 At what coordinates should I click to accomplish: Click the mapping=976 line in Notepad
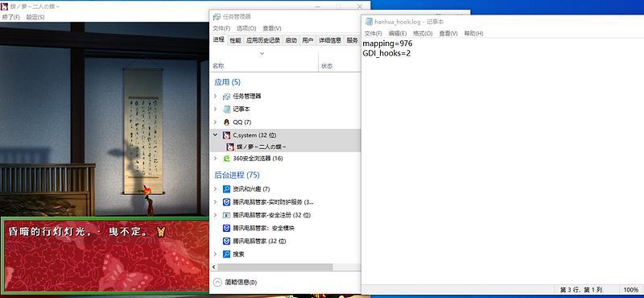(387, 43)
